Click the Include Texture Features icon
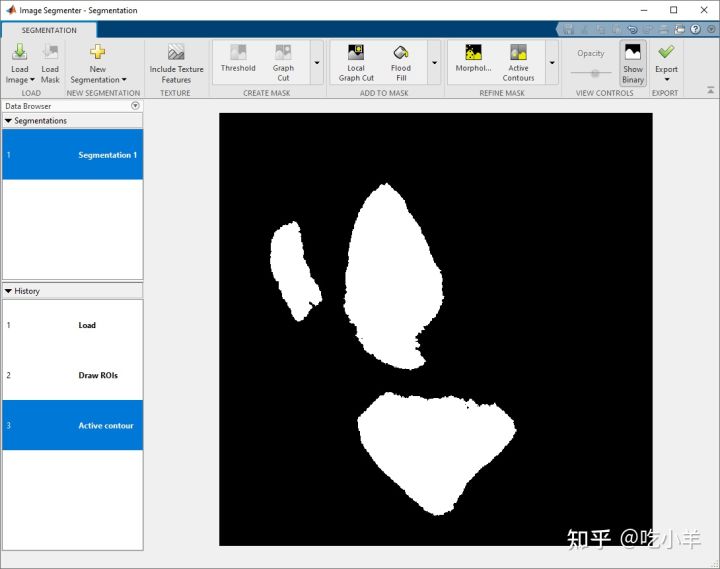 (176, 52)
